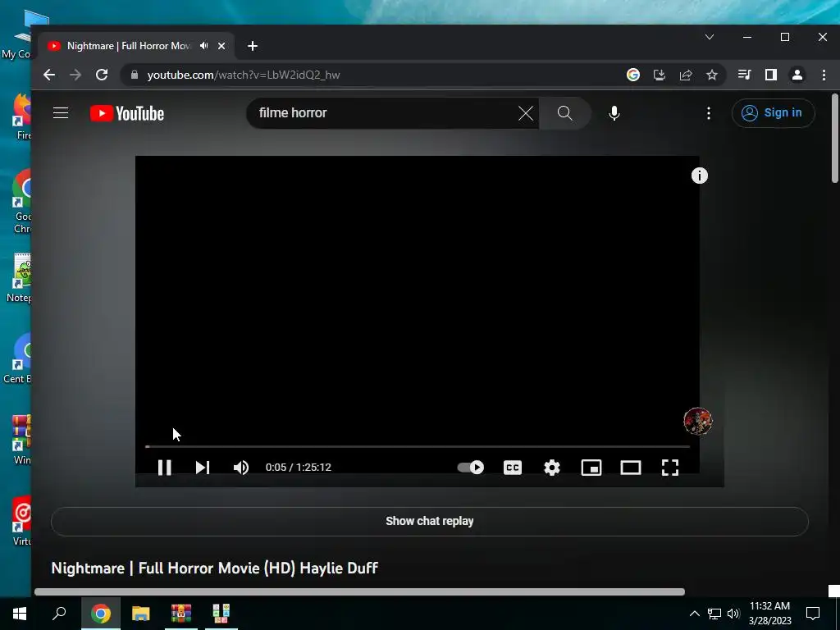840x630 pixels.
Task: Open the taskbar volume control
Action: (733, 614)
